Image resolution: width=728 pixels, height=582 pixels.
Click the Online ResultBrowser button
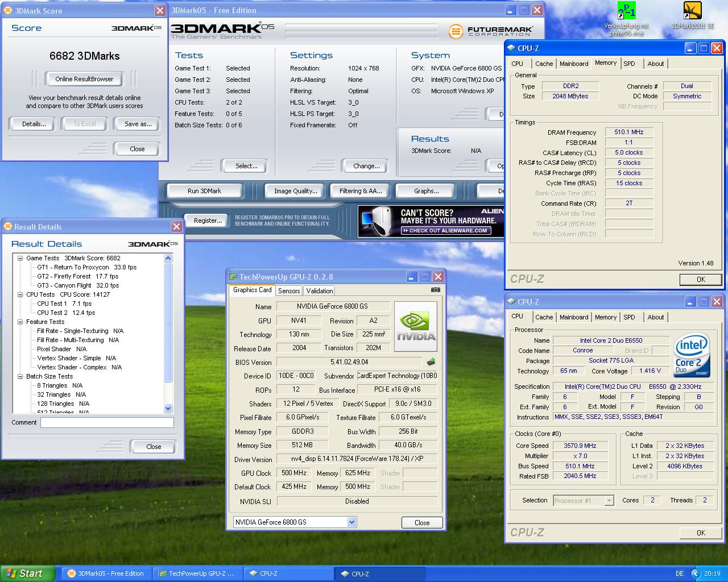[x=84, y=79]
